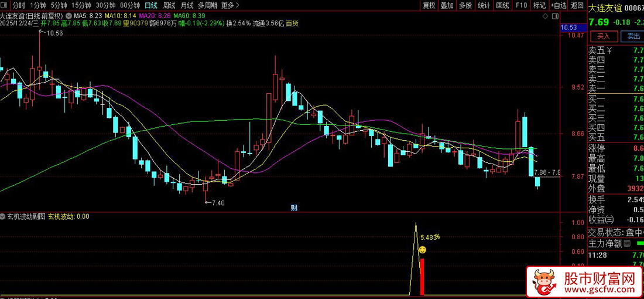The width and height of the screenshot is (644, 299).
Task: Open the 统计 statistics tool
Action: pos(484,5)
